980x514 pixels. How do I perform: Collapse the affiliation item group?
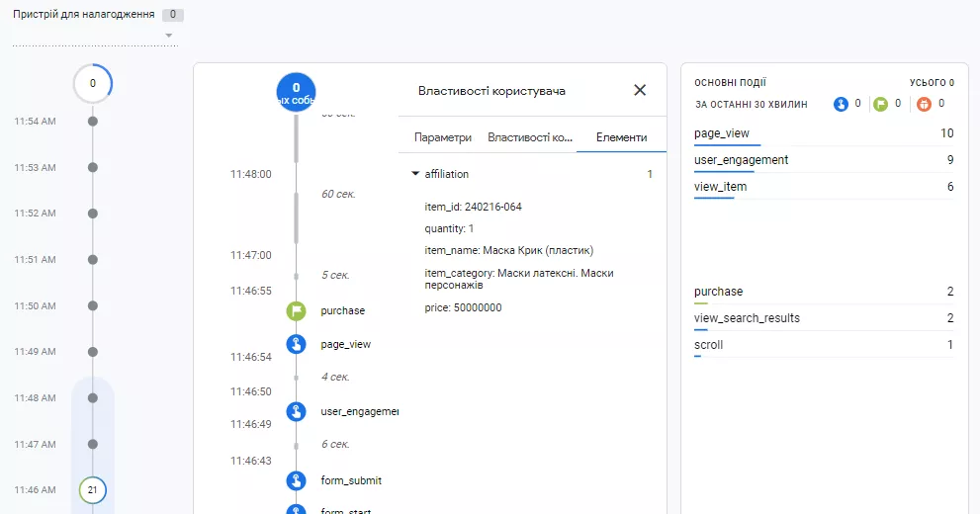point(415,174)
